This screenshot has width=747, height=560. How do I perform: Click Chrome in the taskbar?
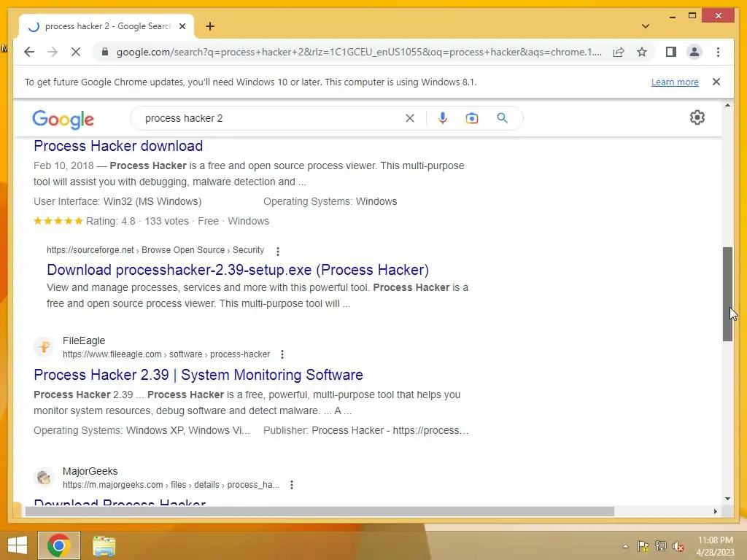[59, 545]
